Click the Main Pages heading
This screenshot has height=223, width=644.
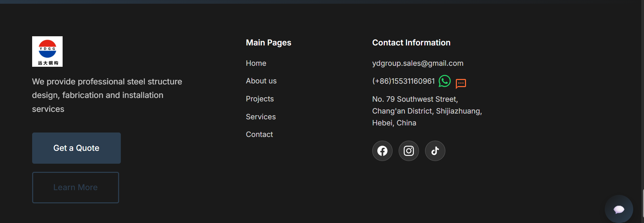click(269, 43)
